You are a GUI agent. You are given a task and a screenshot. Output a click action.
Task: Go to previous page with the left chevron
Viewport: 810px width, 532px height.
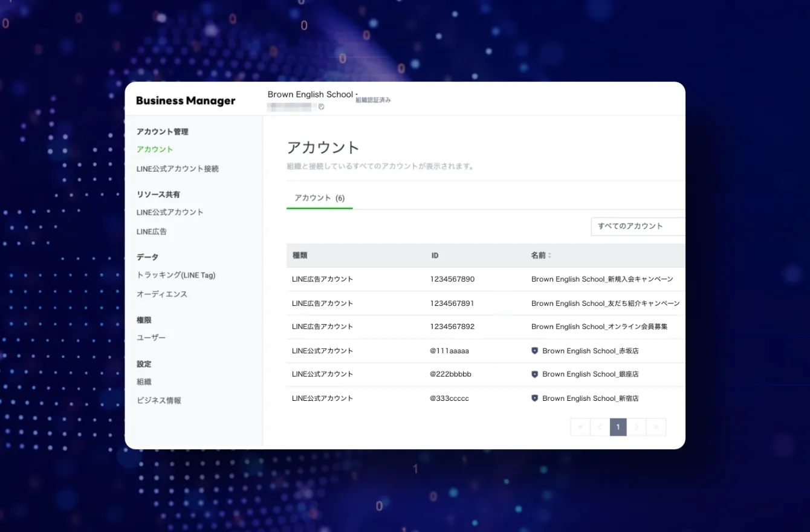point(599,427)
